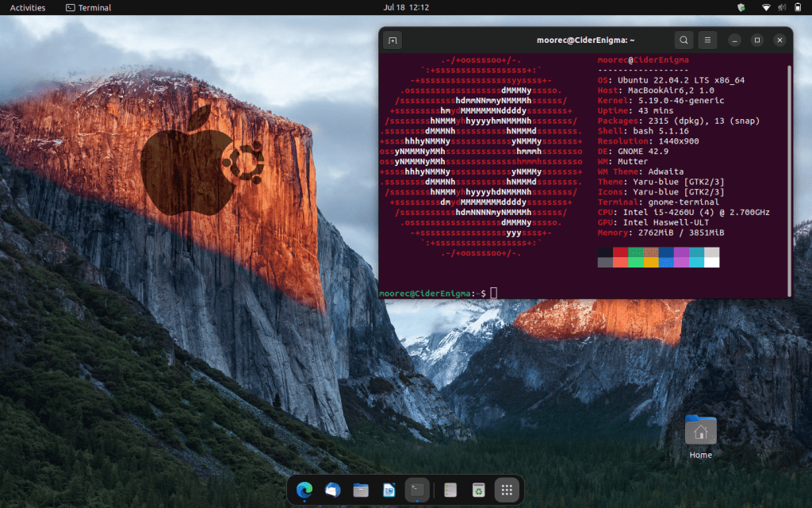
Task: Click the terminal search icon
Action: 684,40
